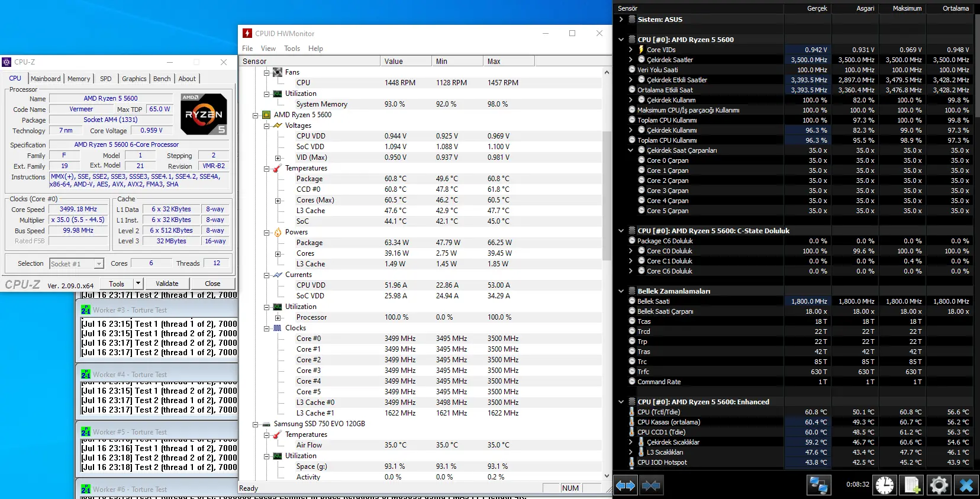Image resolution: width=980 pixels, height=499 pixels.
Task: Switch to the Mainboard tab in CPU-Z
Action: 46,79
